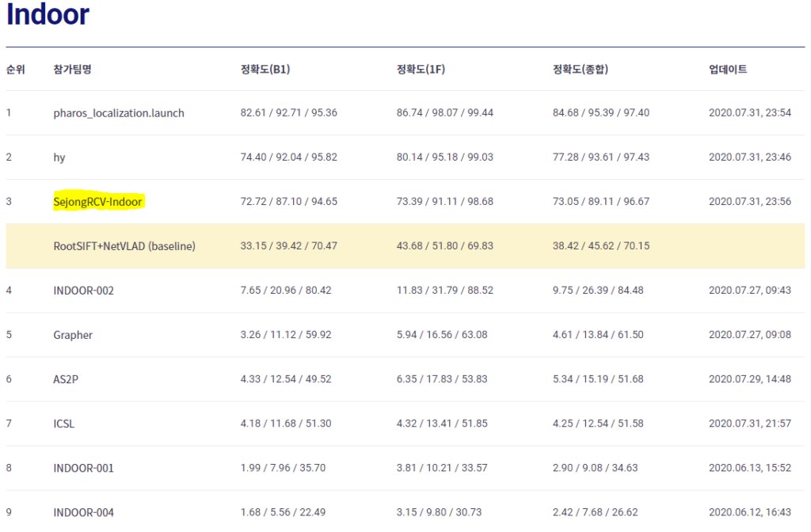Select the hy team name
This screenshot has width=811, height=532.
coord(59,158)
